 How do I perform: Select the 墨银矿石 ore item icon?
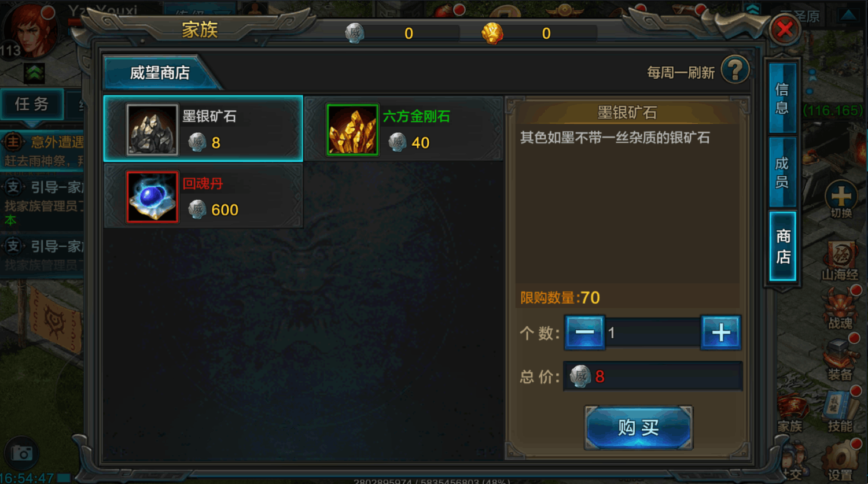152,130
